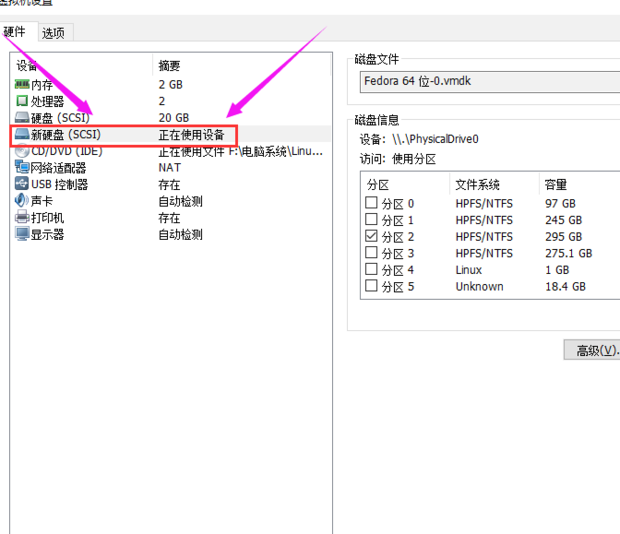Click the 摘要 column header
This screenshot has width=620, height=534.
pyautogui.click(x=169, y=66)
